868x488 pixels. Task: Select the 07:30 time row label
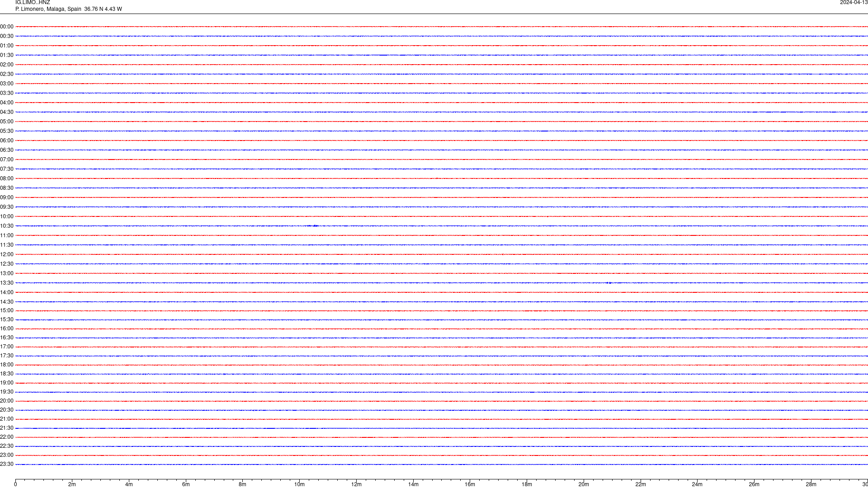(7, 169)
